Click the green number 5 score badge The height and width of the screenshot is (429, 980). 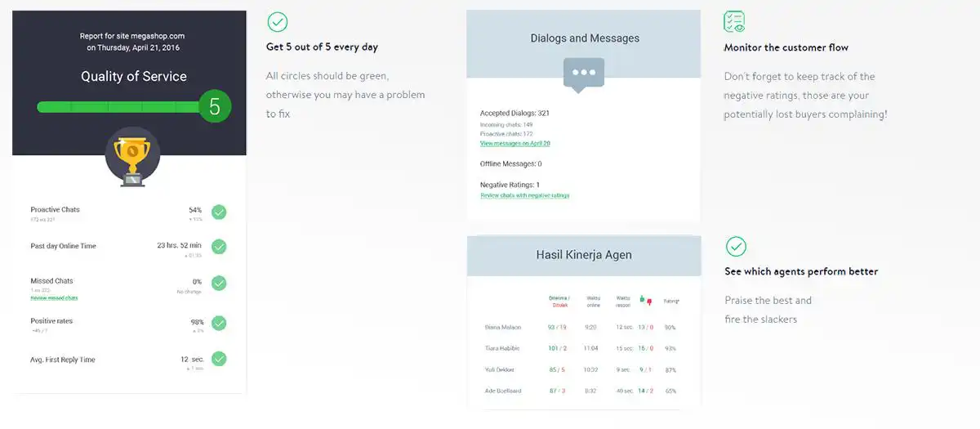coord(215,106)
